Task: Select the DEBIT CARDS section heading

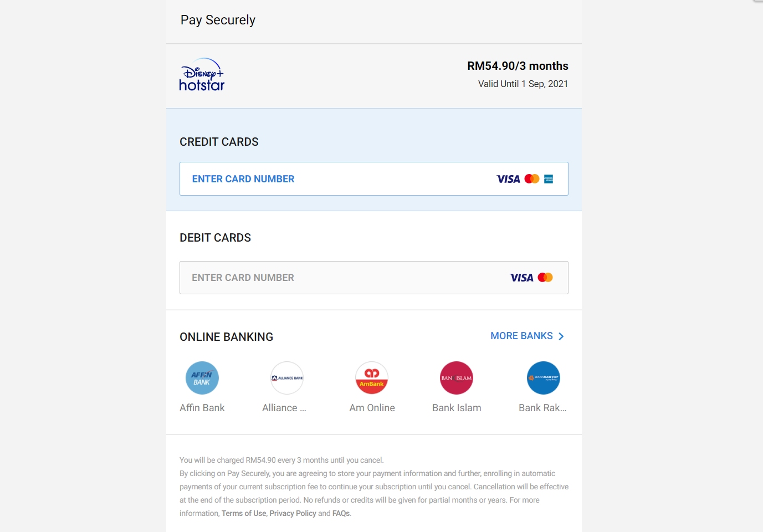Action: coord(215,238)
